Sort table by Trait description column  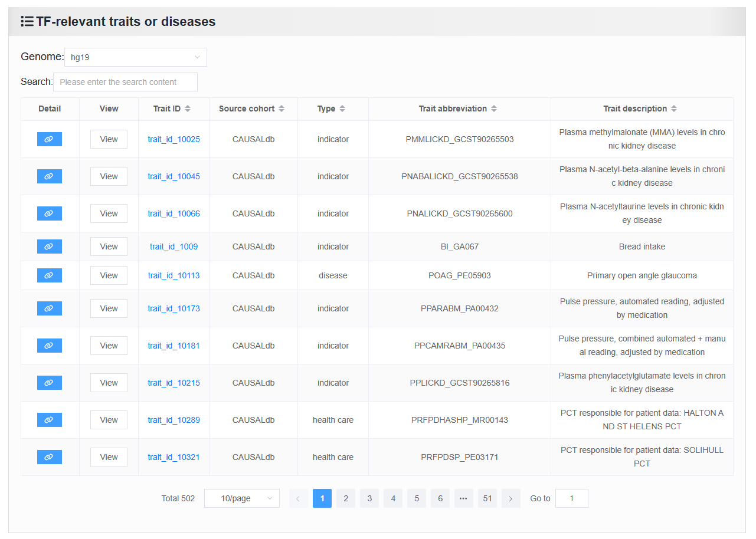(x=674, y=109)
